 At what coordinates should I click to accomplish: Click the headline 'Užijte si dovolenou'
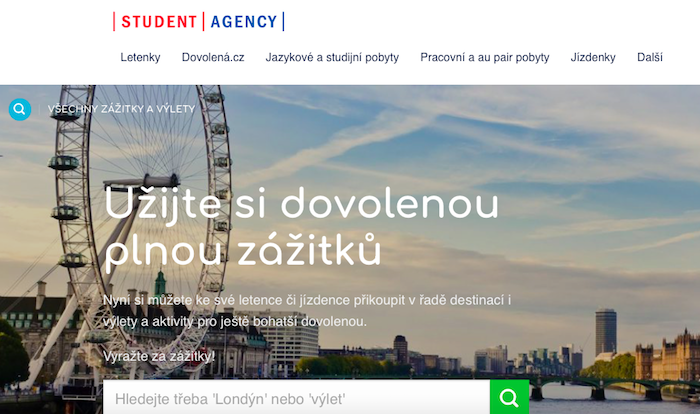coord(302,204)
